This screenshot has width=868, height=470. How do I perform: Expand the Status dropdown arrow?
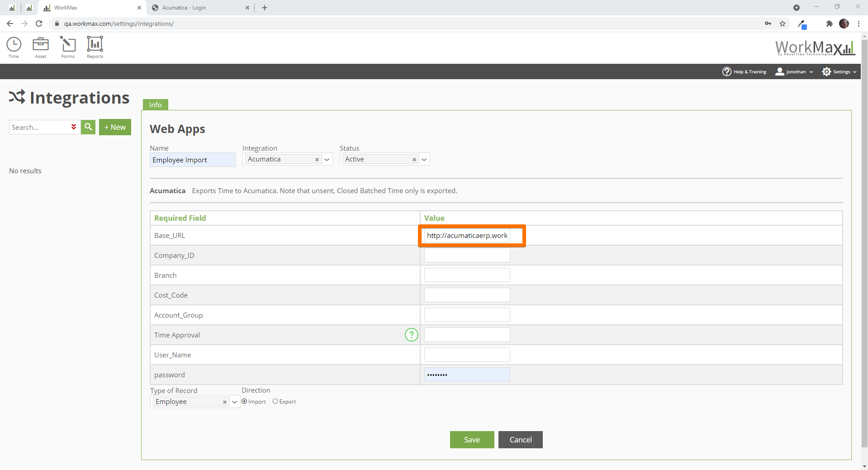click(x=424, y=160)
